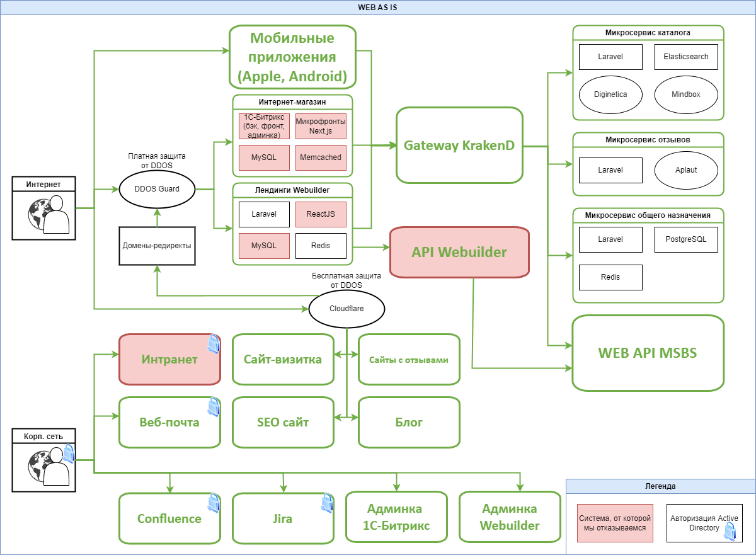Click the red legend swatch for deprecated systems
The image size is (756, 555).
pos(610,523)
